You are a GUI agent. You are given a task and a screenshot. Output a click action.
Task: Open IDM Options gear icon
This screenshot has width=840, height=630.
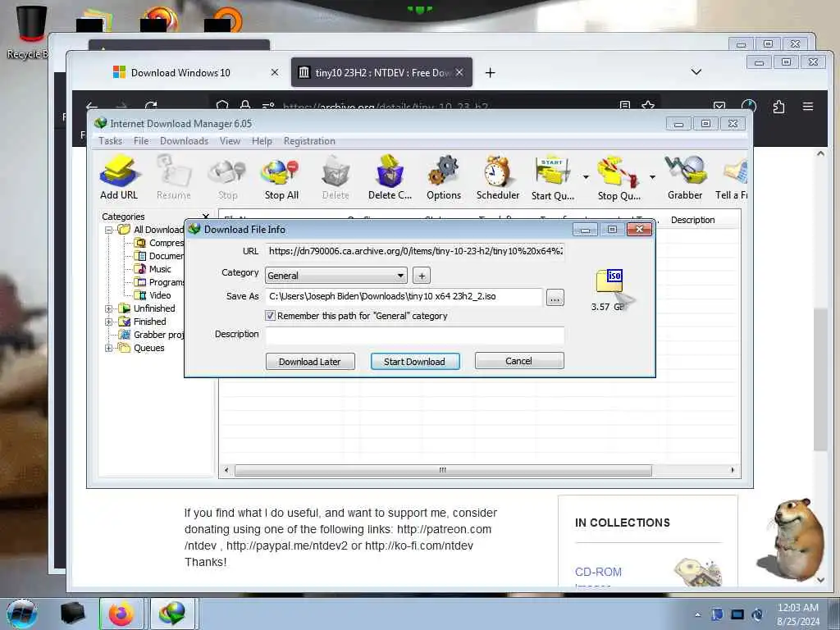click(444, 177)
